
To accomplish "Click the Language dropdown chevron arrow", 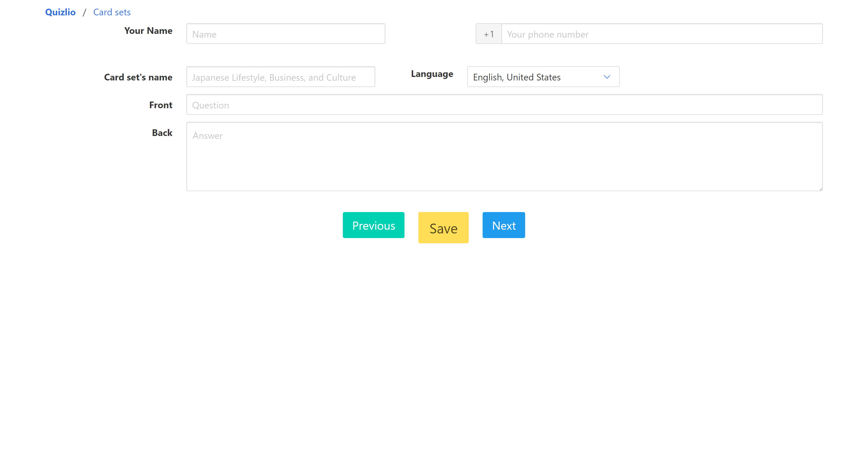I will tap(606, 77).
